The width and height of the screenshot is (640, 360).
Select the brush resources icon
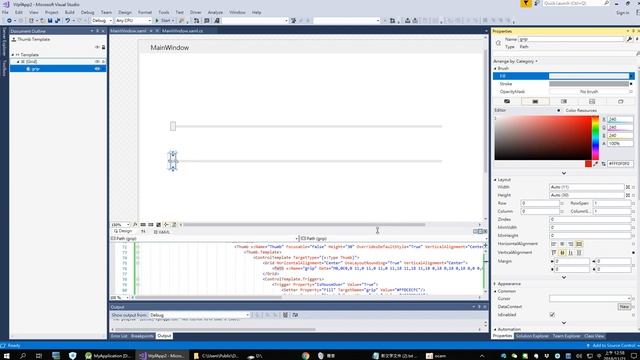coord(620,101)
